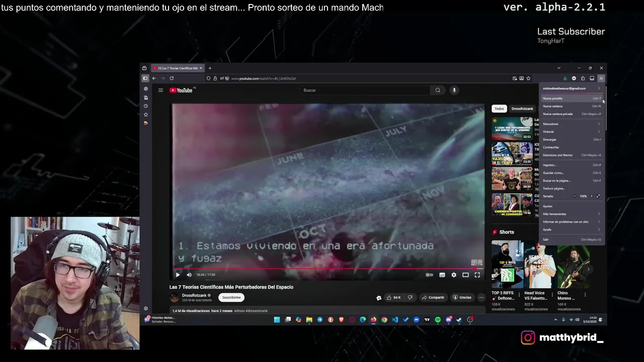Open the sidebar bookmarks star icon
This screenshot has width=644, height=362.
point(146,115)
